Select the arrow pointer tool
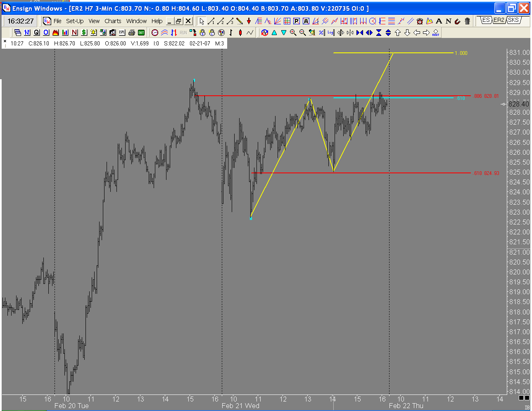This screenshot has width=532, height=411. [202, 21]
